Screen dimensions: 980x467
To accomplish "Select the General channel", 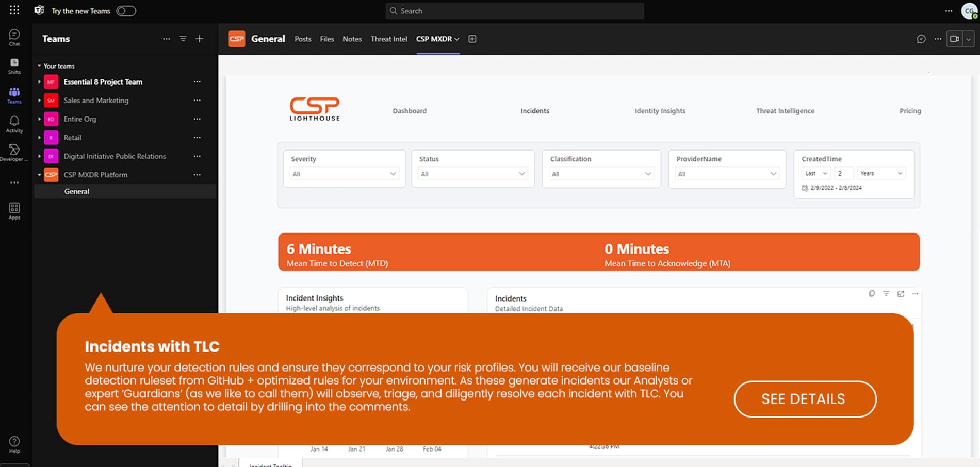I will (x=125, y=191).
